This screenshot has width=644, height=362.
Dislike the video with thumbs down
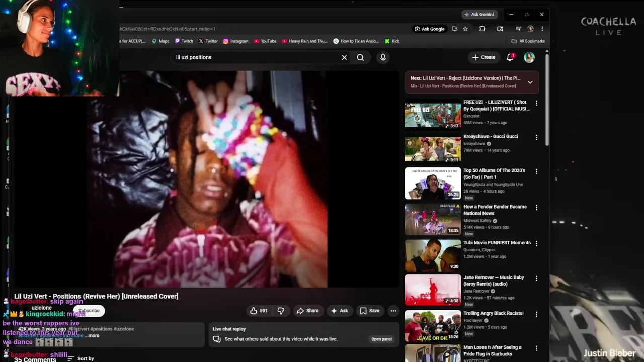pyautogui.click(x=281, y=311)
